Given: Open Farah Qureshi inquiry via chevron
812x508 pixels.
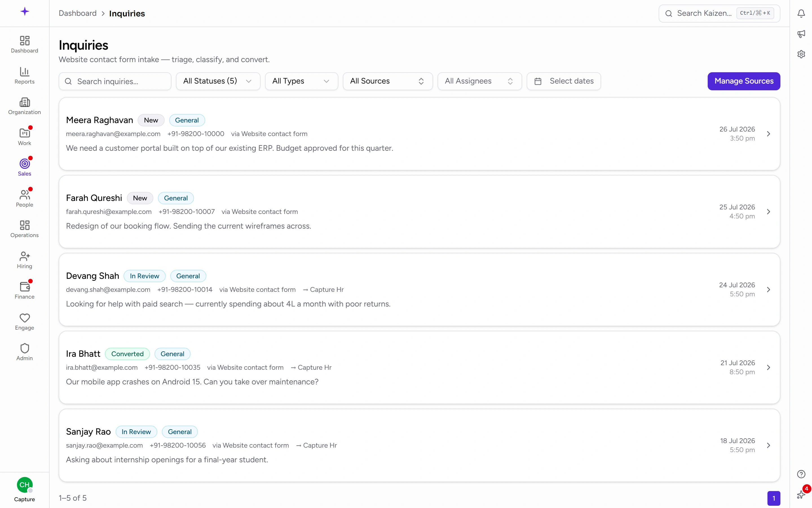Looking at the screenshot, I should [768, 212].
